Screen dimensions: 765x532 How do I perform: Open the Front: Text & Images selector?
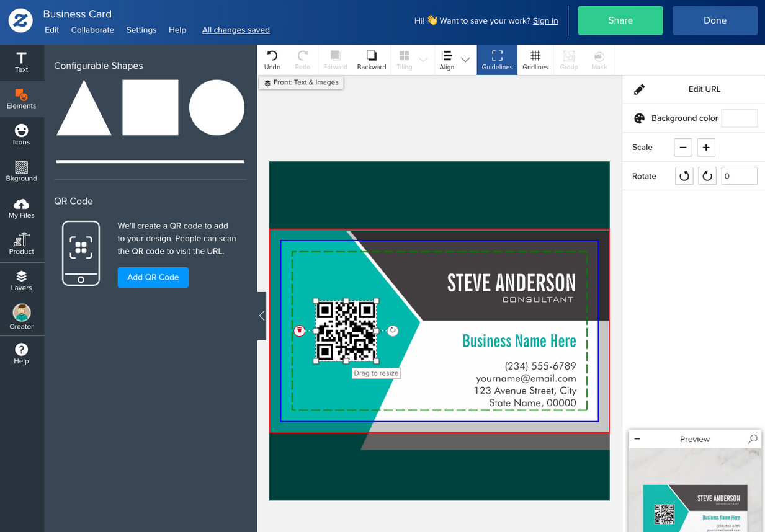(302, 82)
